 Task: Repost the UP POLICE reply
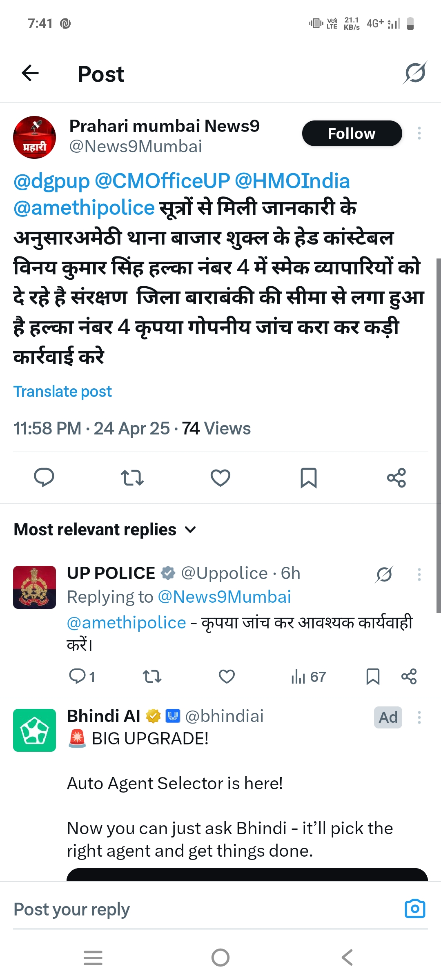click(x=152, y=677)
